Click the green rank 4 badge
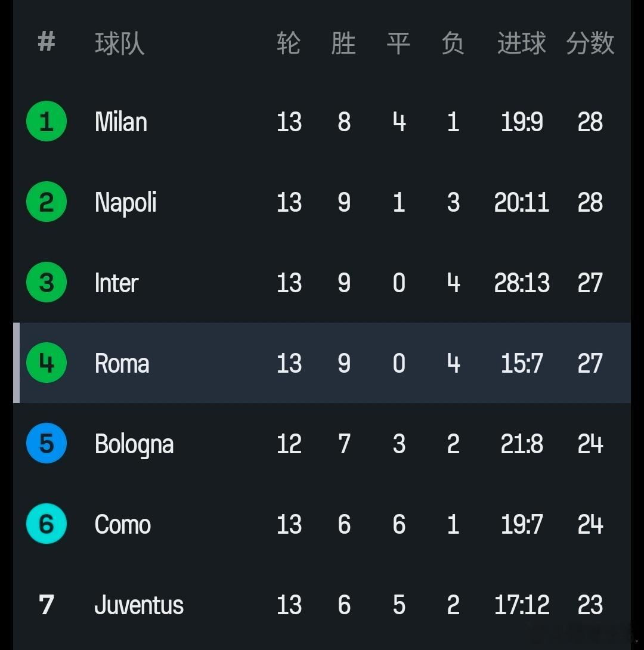The image size is (644, 650). (x=47, y=363)
